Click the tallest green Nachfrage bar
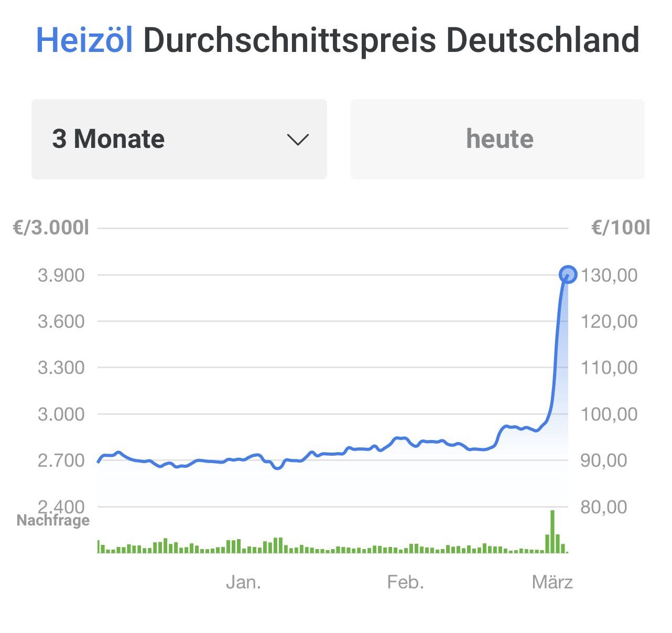Viewport: 672px width, 633px height. click(x=552, y=531)
